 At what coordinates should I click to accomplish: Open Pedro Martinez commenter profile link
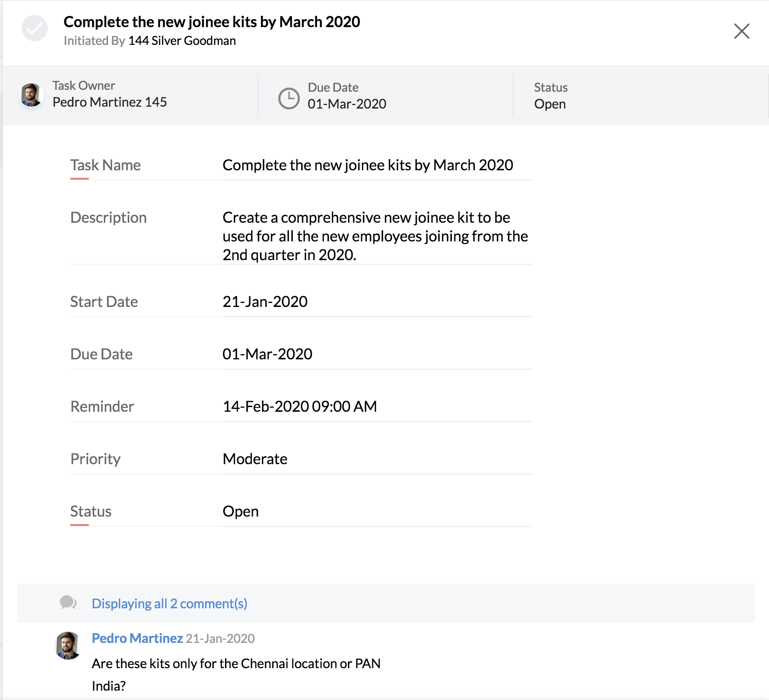tap(137, 638)
